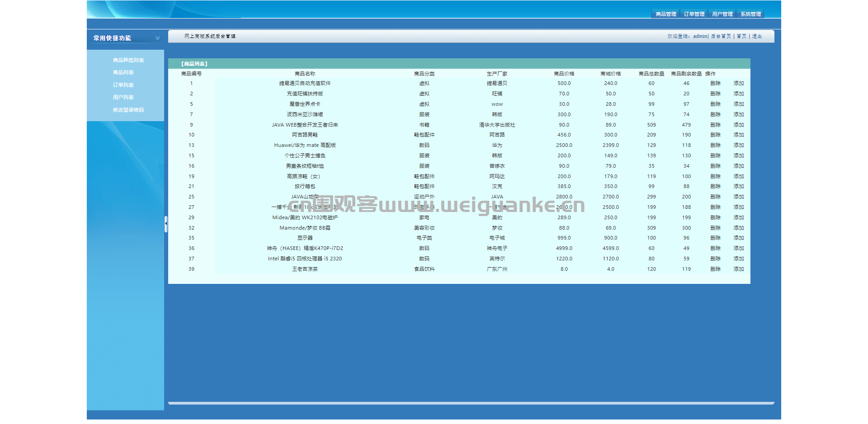Delete product 39 王老吉凉茶

[x=715, y=269]
